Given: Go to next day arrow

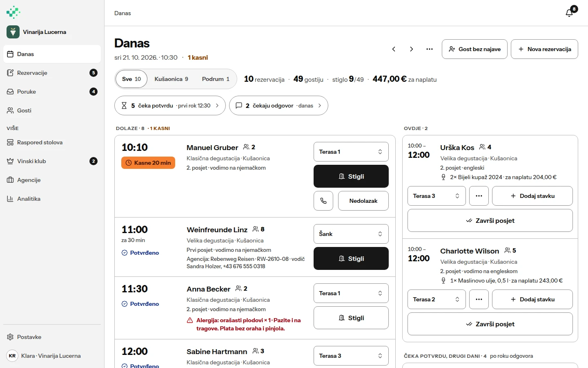Looking at the screenshot, I should click(412, 49).
